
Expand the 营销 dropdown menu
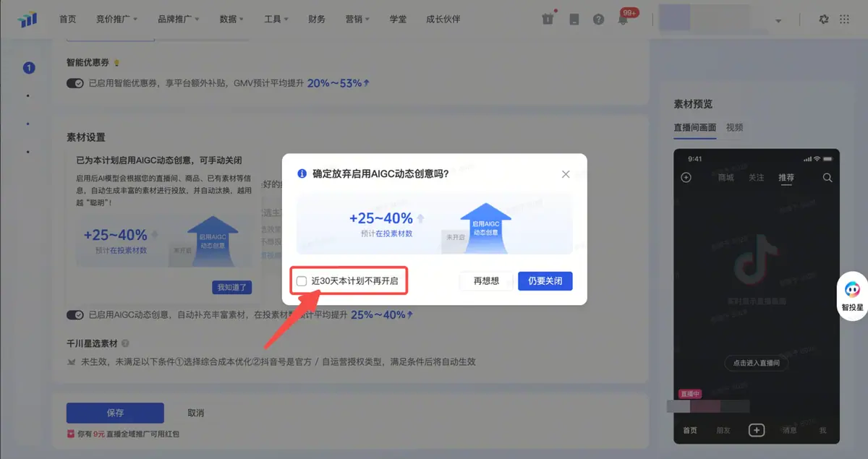tap(358, 20)
